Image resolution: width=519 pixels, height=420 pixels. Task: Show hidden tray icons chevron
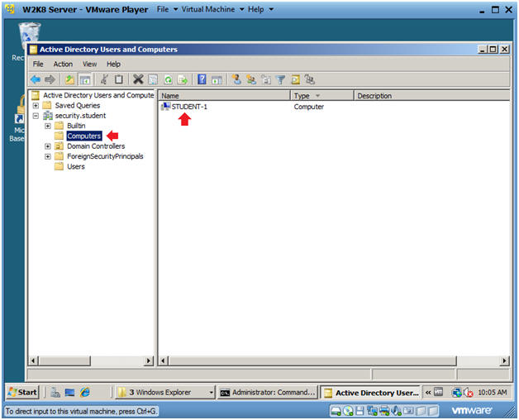click(428, 393)
